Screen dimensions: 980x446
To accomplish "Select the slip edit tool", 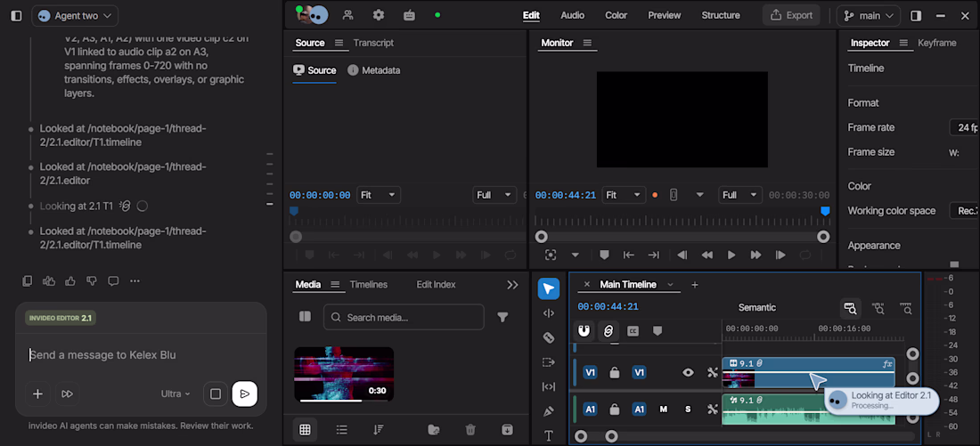I will 549,386.
